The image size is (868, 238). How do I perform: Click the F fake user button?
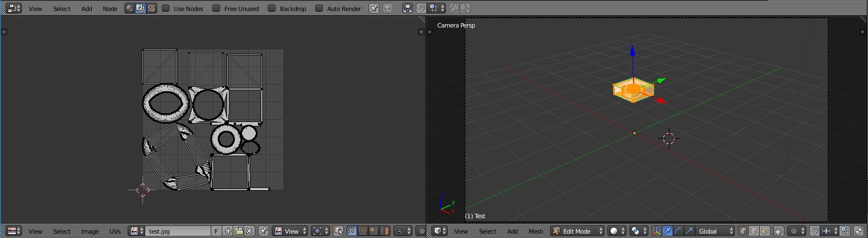tap(216, 231)
